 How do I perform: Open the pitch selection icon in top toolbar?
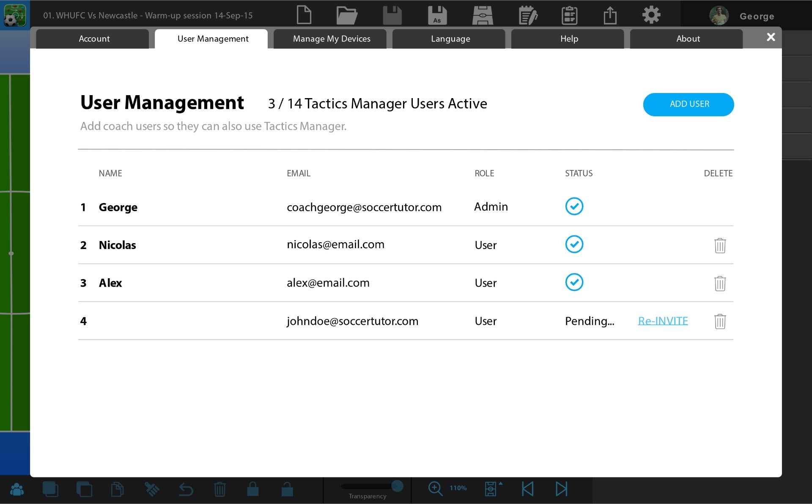click(483, 15)
